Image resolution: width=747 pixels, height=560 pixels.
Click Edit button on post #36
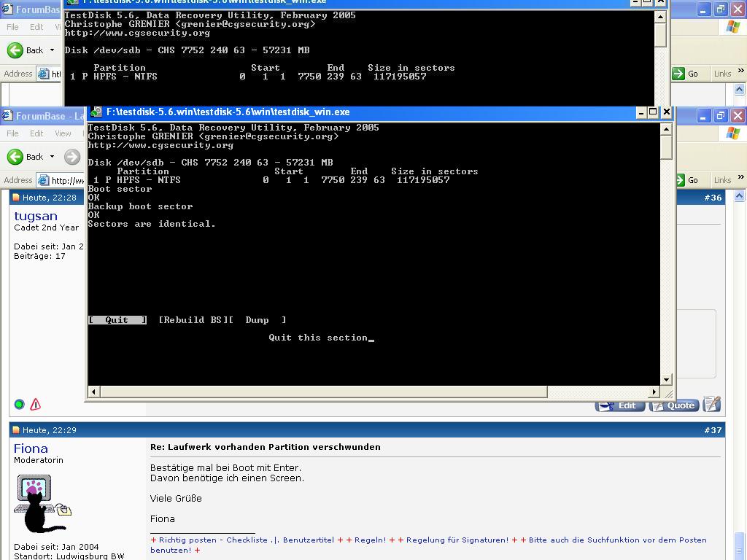tap(620, 405)
